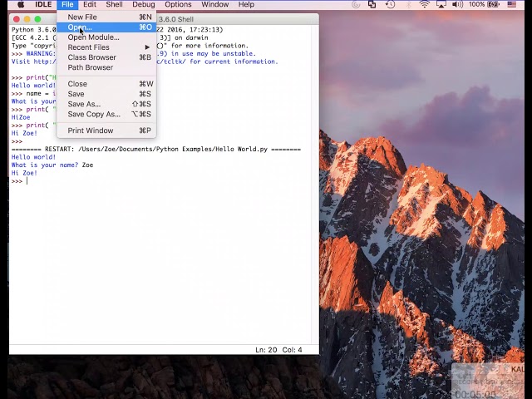Click the battery status icon
The height and width of the screenshot is (399, 532).
point(494,4)
